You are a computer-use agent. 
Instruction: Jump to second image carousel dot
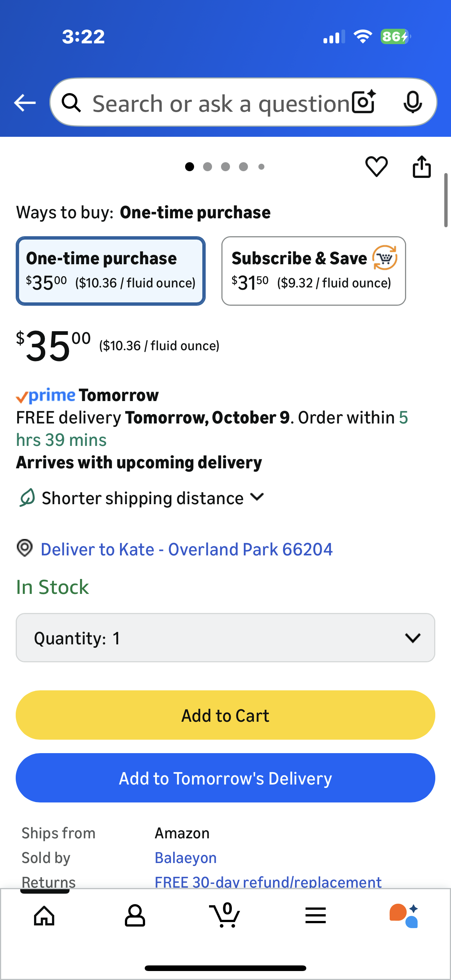click(208, 167)
